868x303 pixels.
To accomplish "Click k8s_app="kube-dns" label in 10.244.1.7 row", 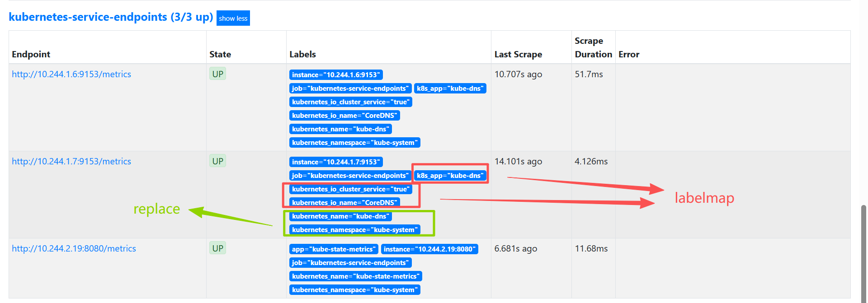I will click(x=450, y=176).
